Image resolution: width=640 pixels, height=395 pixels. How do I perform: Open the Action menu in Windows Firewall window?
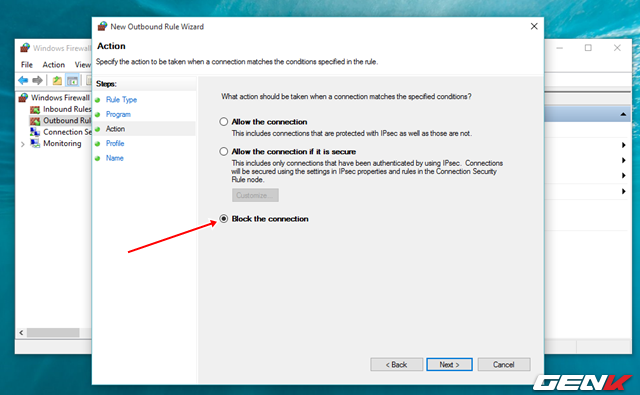tap(53, 64)
